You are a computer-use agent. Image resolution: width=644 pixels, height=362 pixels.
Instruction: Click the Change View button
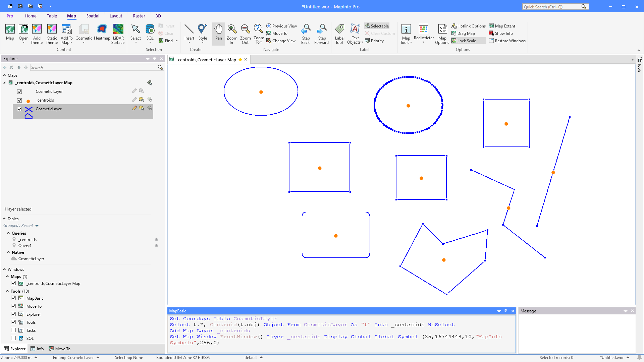281,41
